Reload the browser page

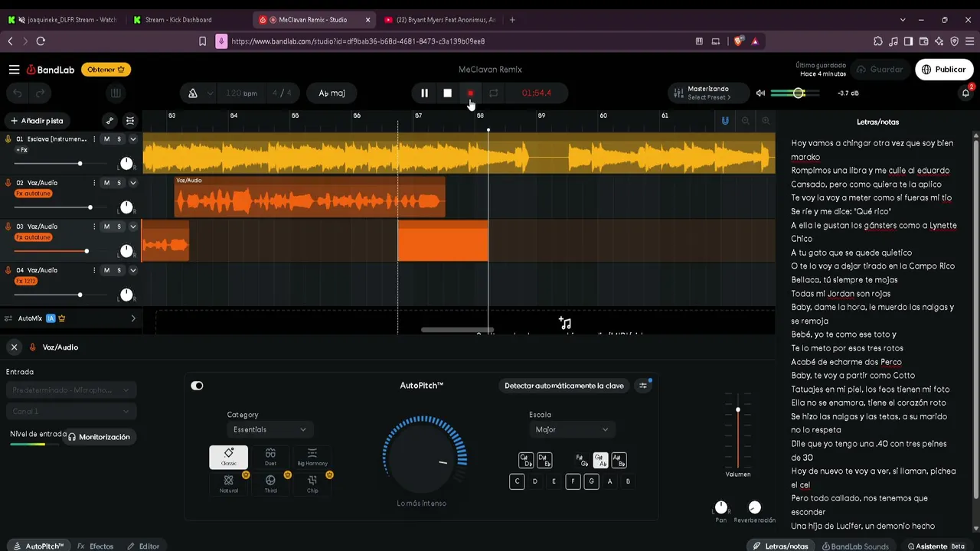pyautogui.click(x=41, y=41)
